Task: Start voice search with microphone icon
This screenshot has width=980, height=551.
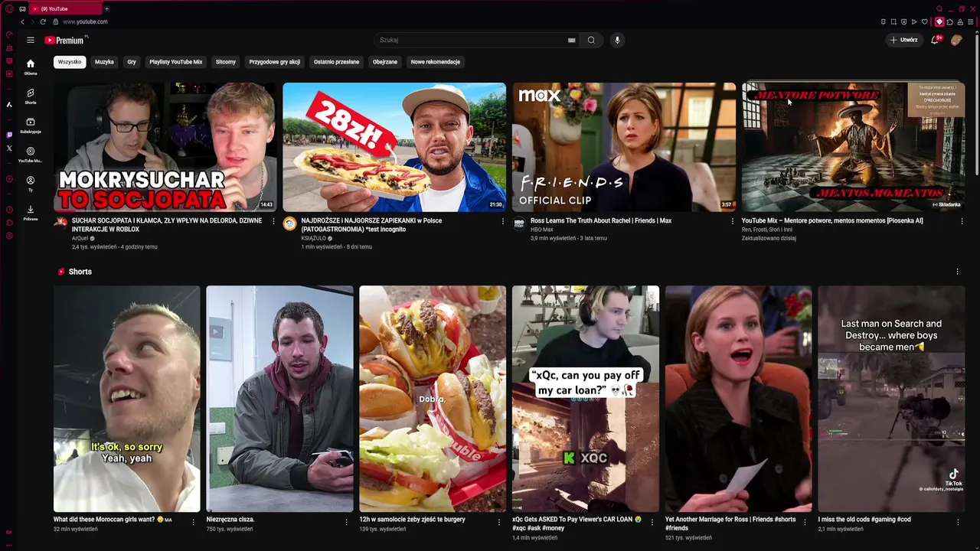Action: pos(617,40)
